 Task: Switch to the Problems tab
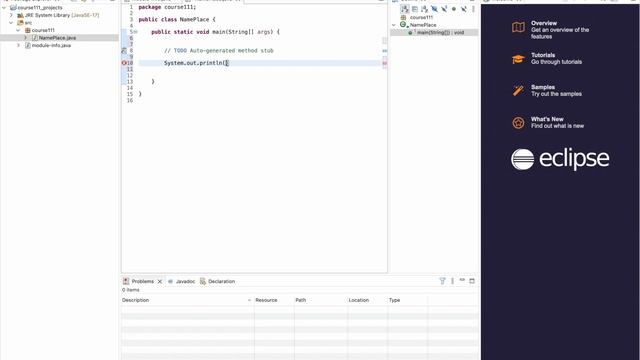pyautogui.click(x=142, y=281)
